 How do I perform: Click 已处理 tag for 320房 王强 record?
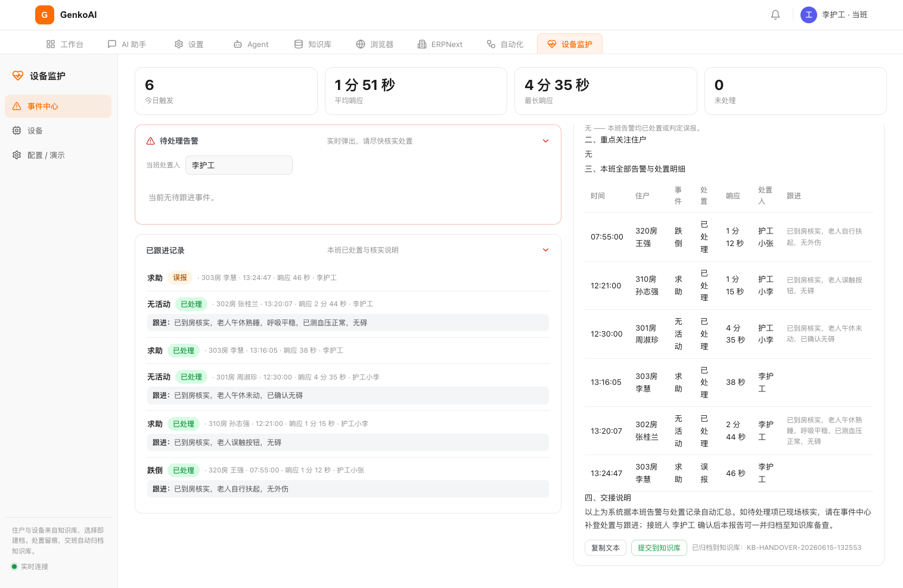point(184,470)
